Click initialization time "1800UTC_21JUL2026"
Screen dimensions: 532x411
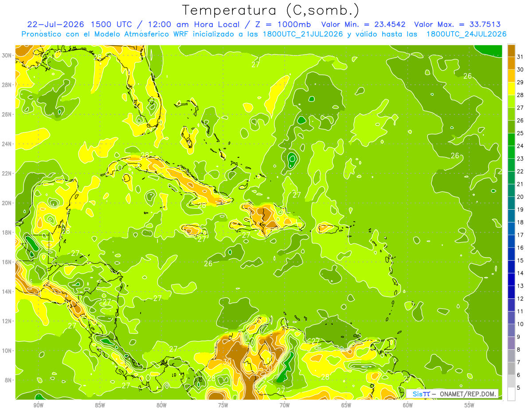pyautogui.click(x=303, y=34)
